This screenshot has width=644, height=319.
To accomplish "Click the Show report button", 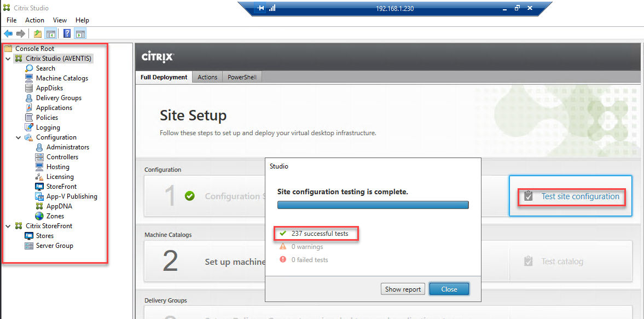I will pyautogui.click(x=403, y=289).
